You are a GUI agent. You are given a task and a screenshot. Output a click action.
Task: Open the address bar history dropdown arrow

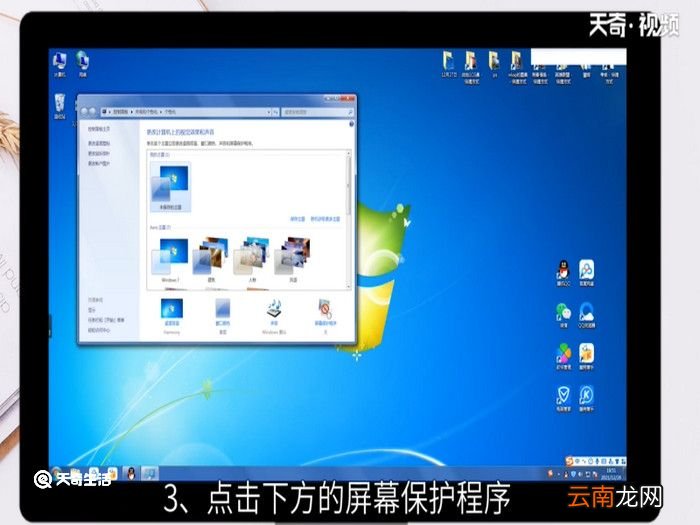(x=269, y=112)
